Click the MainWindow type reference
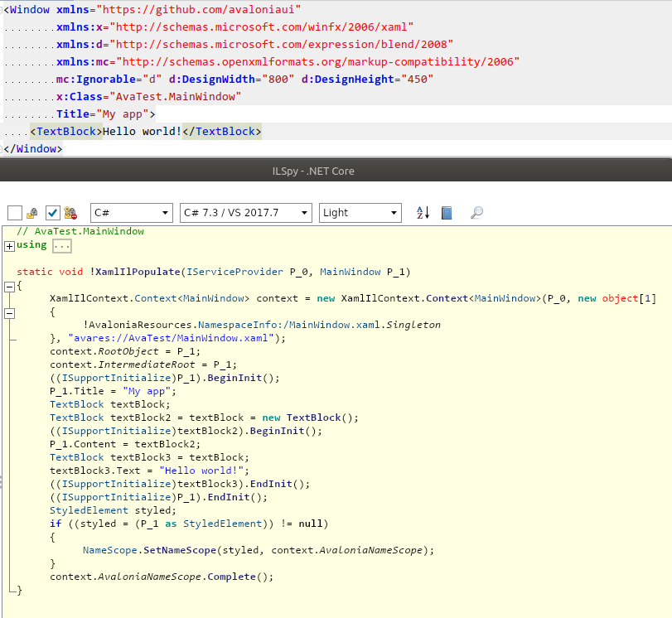Image resolution: width=672 pixels, height=618 pixels. tap(347, 272)
